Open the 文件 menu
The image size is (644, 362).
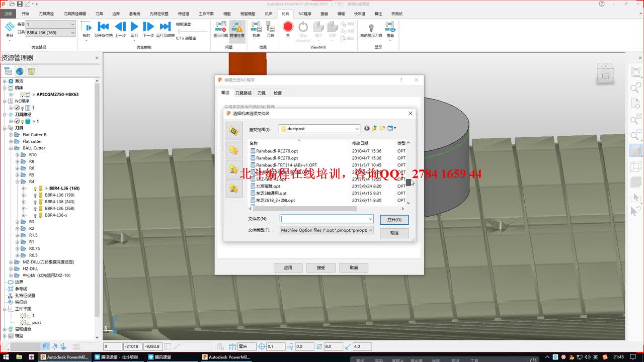click(x=8, y=14)
